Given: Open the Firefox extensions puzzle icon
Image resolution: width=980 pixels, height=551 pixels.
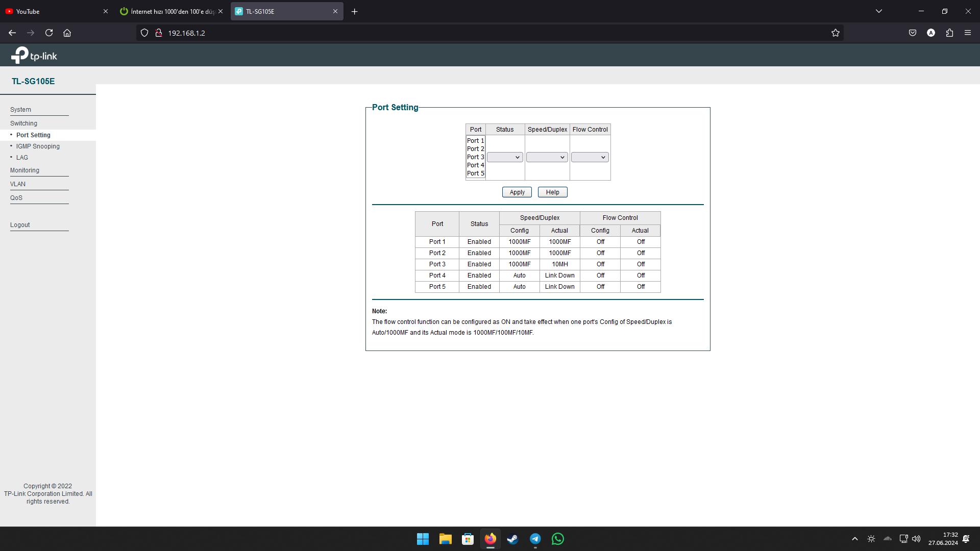Looking at the screenshot, I should 949,33.
